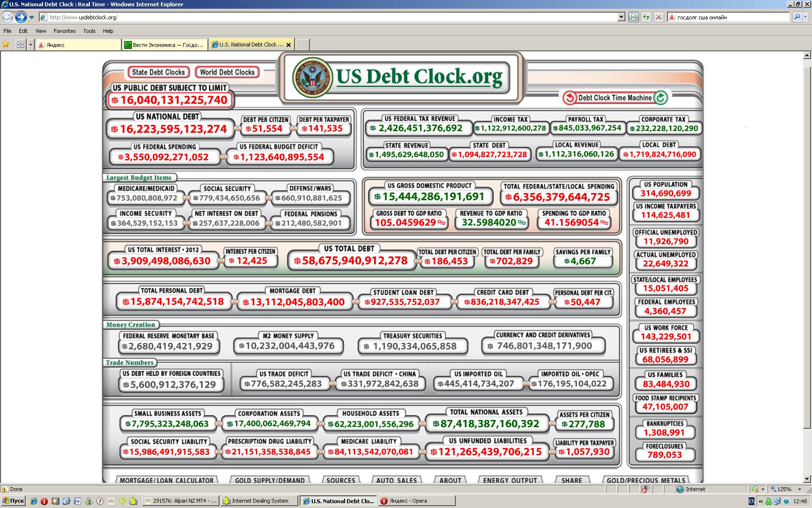Switch to the Яндекс tab

pos(78,45)
